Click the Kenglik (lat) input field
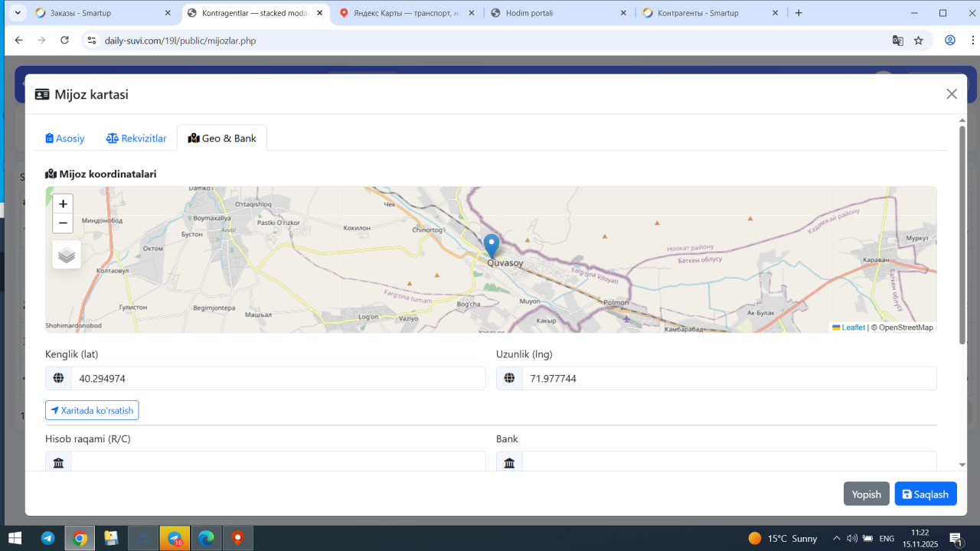980x551 pixels. click(277, 378)
